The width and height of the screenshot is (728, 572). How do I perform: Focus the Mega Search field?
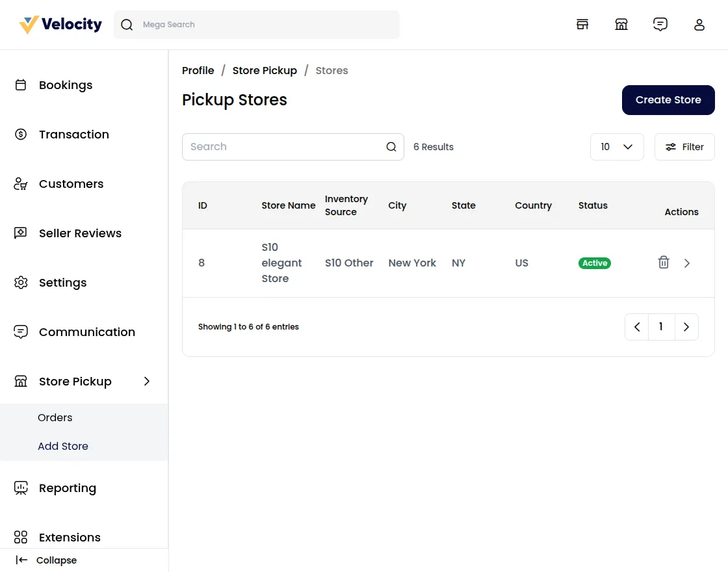257,25
